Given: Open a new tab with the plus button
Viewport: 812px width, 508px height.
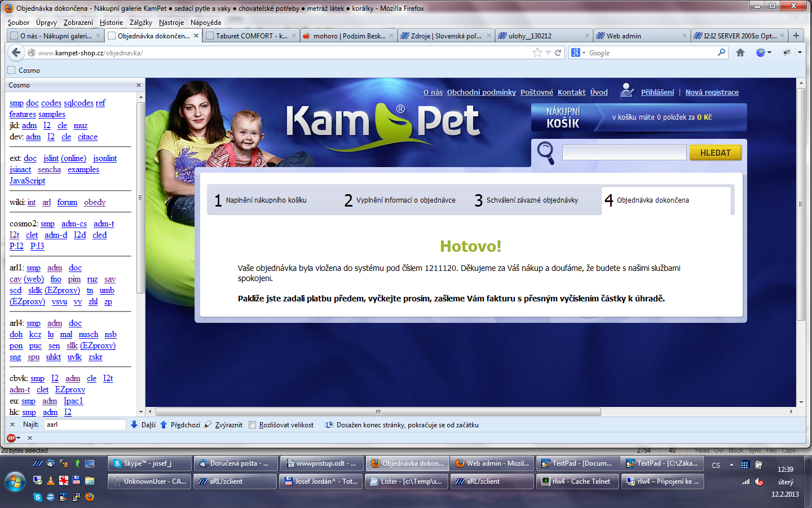Looking at the screenshot, I should [x=796, y=36].
